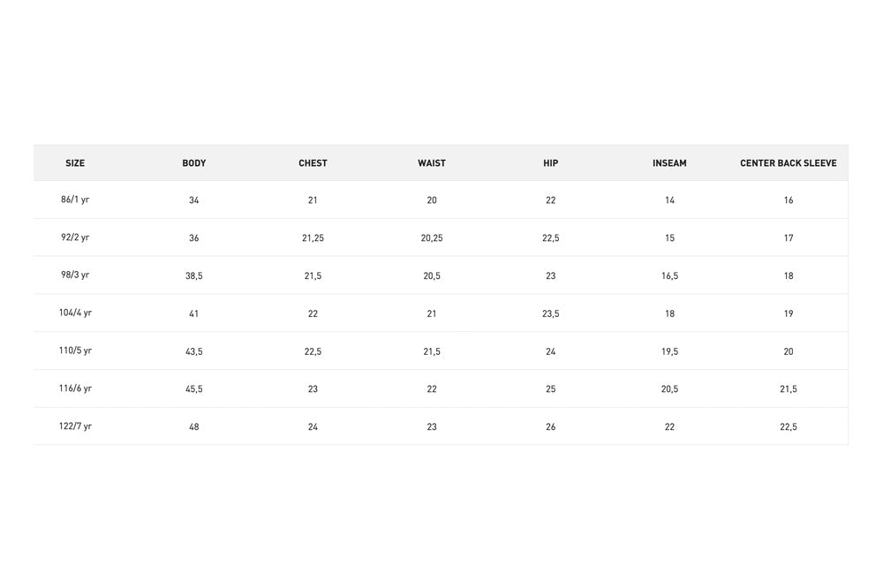The image size is (883, 588).
Task: Select waist value 20,25 cell
Action: click(x=432, y=238)
